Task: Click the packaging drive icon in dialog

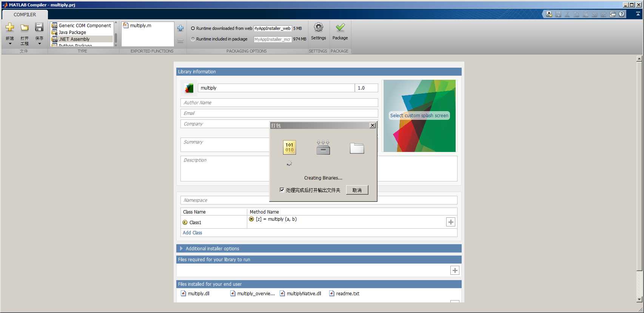Action: click(323, 147)
